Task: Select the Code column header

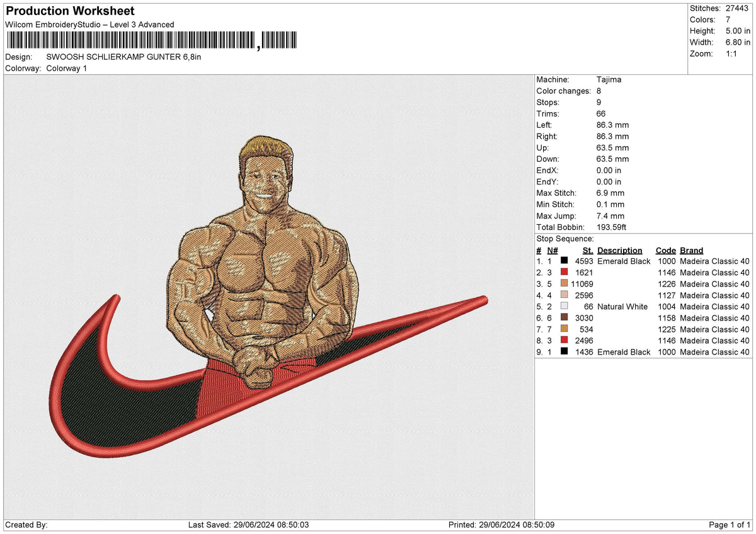Action: [x=666, y=250]
